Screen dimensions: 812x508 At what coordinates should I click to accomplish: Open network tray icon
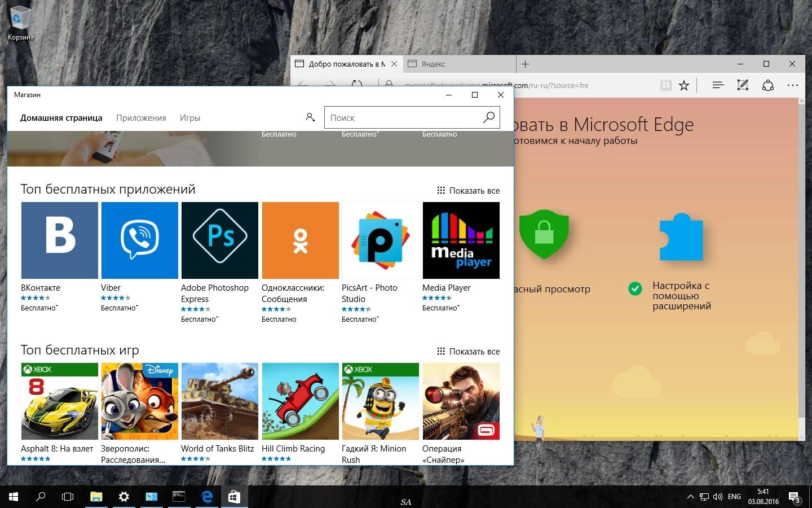point(704,497)
